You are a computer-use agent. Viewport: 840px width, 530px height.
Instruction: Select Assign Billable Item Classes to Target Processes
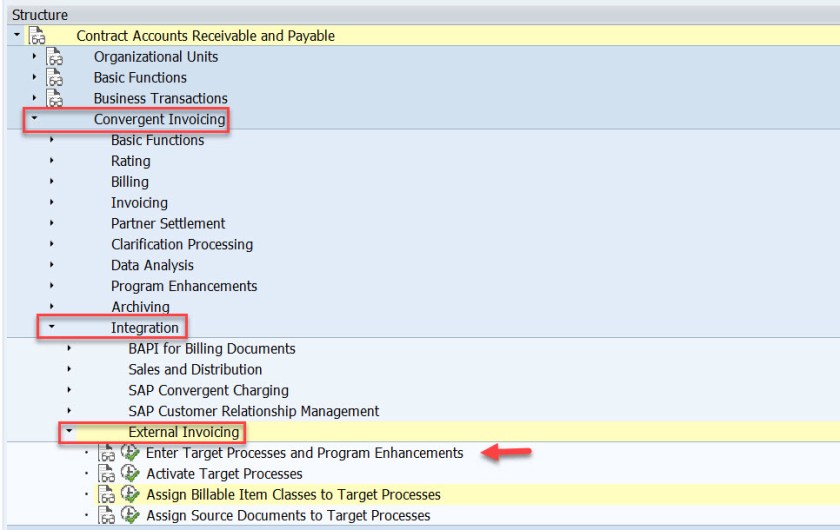point(293,495)
